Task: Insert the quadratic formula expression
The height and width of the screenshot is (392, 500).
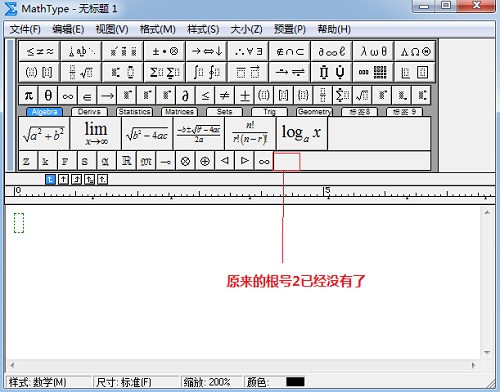Action: tap(199, 133)
